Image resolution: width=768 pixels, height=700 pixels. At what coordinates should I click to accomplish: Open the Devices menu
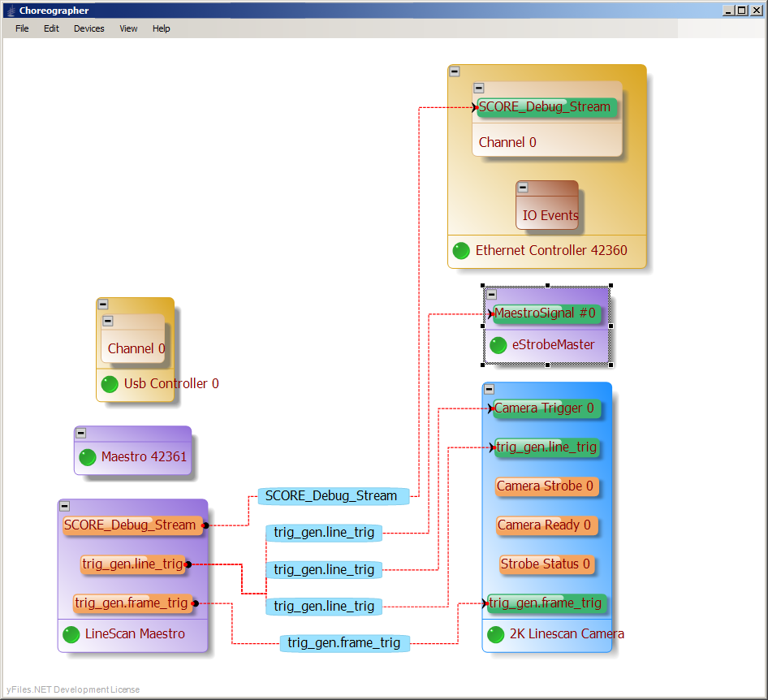[x=88, y=28]
